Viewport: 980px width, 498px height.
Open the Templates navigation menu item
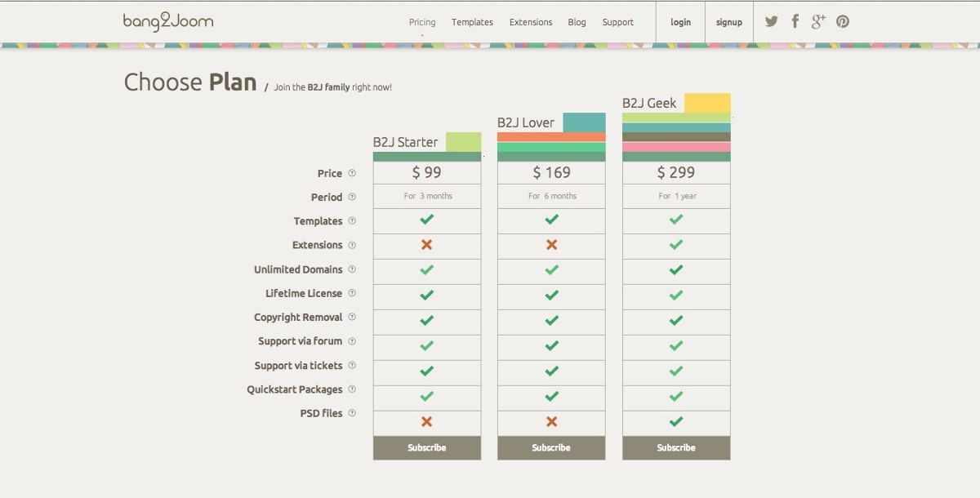pos(472,22)
